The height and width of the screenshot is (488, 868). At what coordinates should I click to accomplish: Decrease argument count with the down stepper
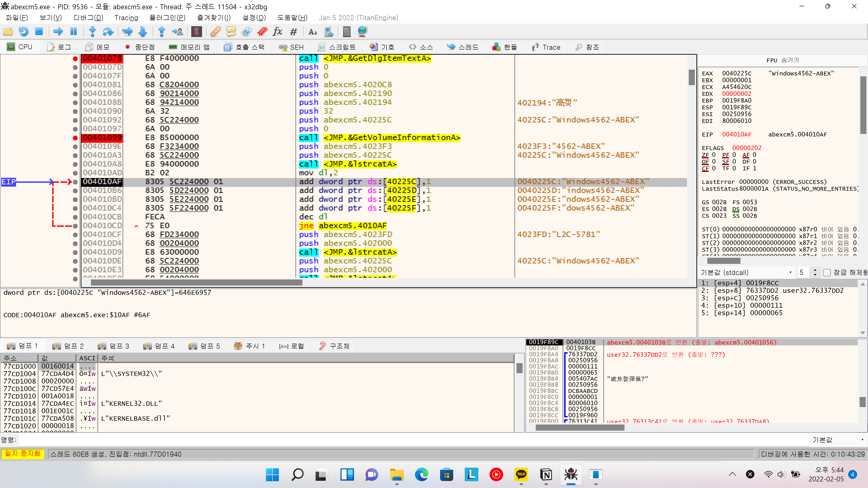(x=815, y=275)
